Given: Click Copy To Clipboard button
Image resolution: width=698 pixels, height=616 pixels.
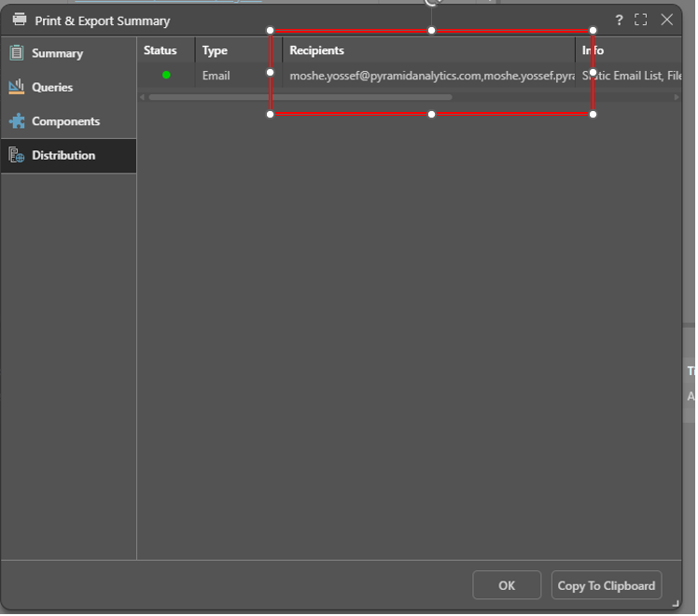Looking at the screenshot, I should (x=607, y=586).
